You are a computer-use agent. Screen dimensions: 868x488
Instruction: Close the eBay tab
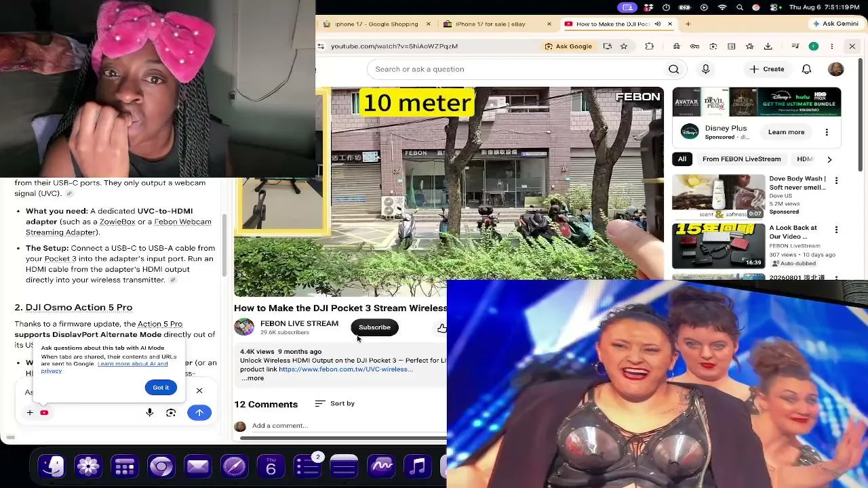click(x=549, y=24)
